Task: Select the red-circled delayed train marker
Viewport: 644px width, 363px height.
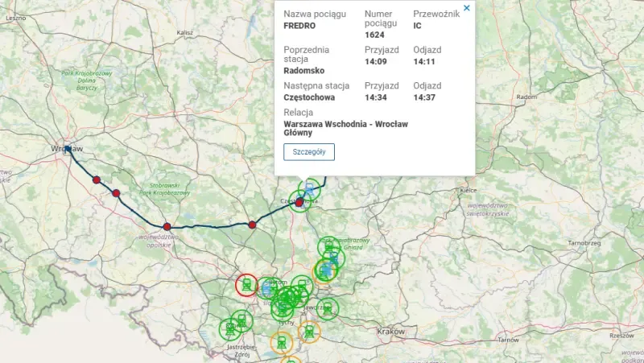Action: pos(246,285)
